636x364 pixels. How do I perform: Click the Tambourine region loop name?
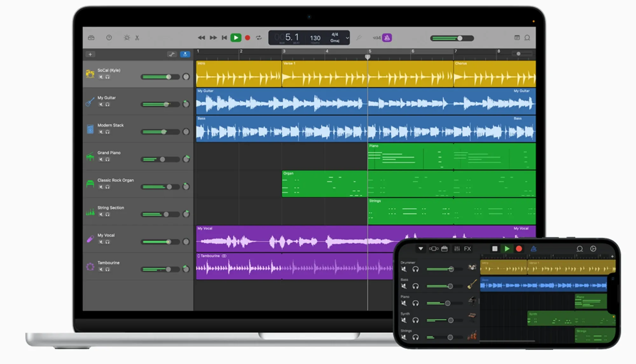(x=210, y=256)
